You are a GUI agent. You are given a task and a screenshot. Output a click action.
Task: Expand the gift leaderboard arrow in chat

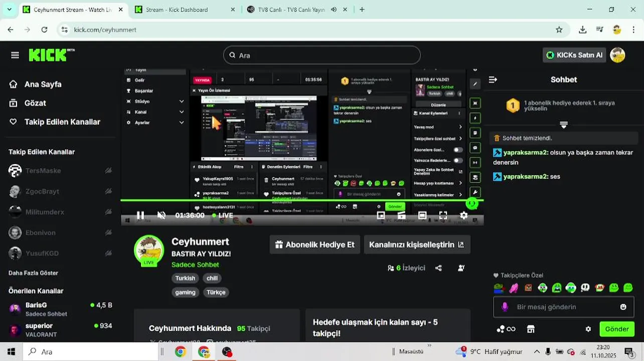(564, 124)
